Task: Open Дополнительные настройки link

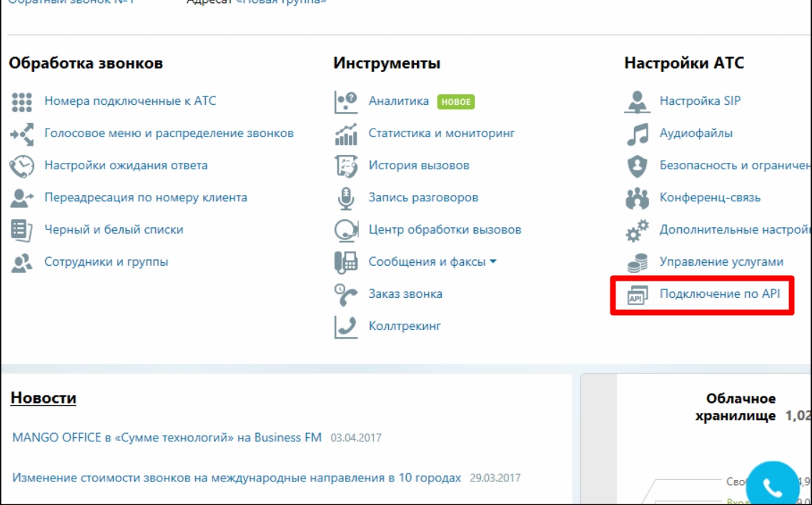Action: 736,230
